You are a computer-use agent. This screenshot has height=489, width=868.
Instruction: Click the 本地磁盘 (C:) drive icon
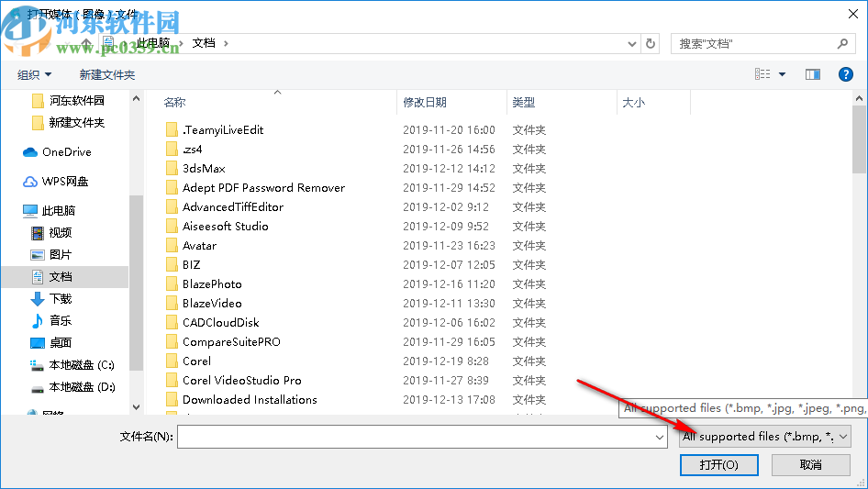[37, 365]
